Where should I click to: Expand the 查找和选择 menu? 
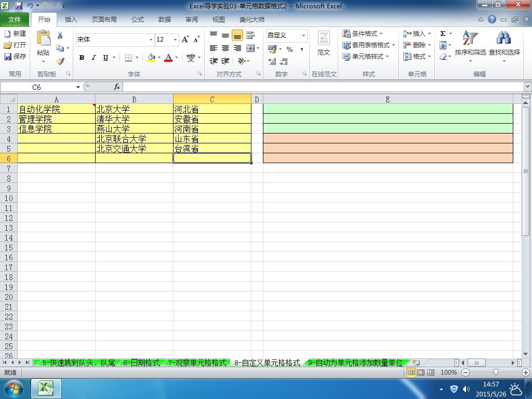[x=504, y=47]
